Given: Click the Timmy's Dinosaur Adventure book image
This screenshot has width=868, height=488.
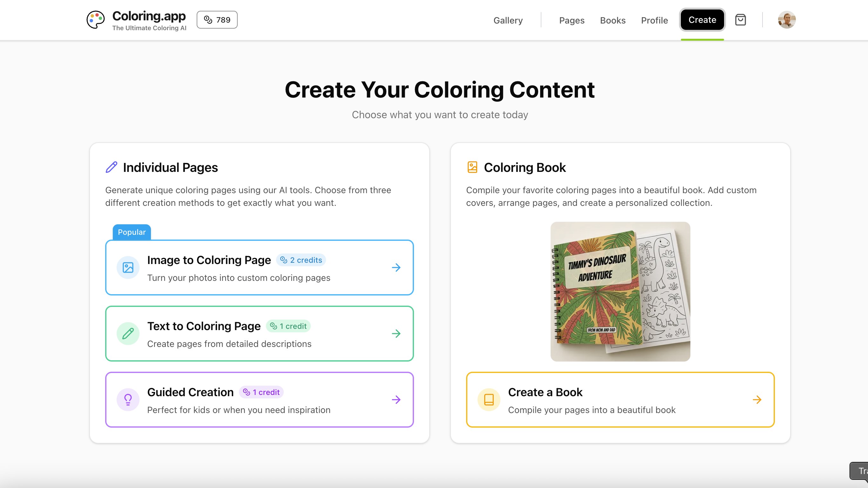Looking at the screenshot, I should (x=620, y=292).
